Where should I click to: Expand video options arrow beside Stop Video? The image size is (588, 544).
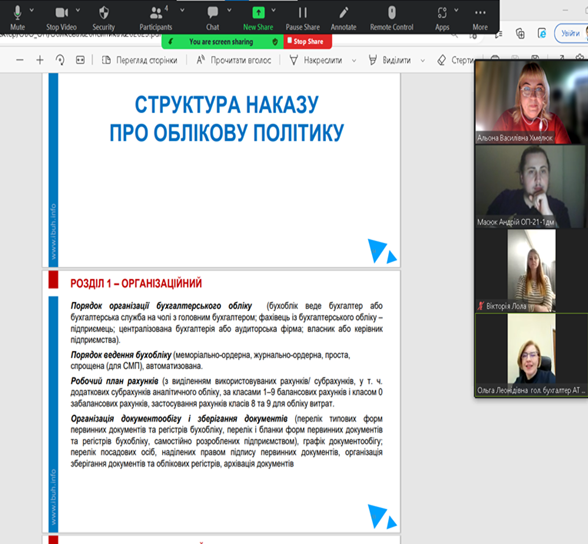coord(78,10)
